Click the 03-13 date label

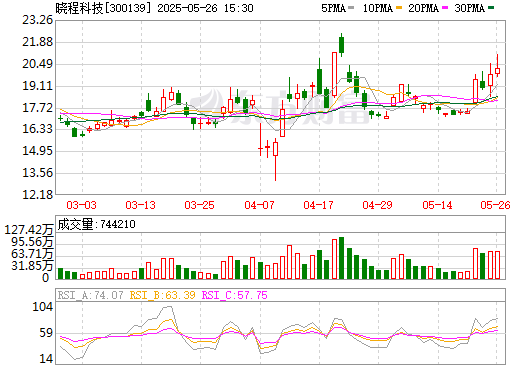[140, 205]
